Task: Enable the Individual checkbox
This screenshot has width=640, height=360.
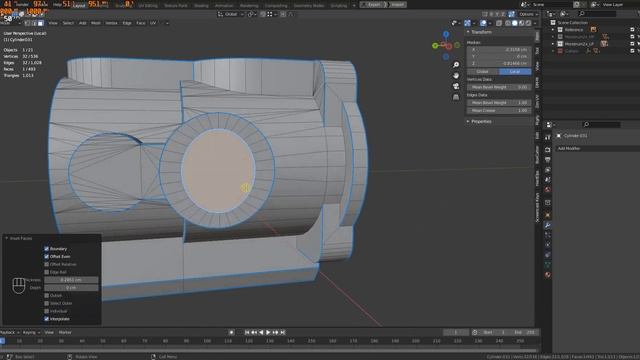Action: [x=47, y=311]
